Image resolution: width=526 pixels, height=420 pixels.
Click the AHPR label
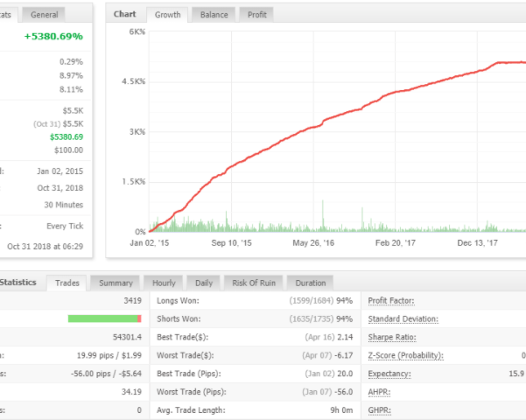[x=380, y=392]
